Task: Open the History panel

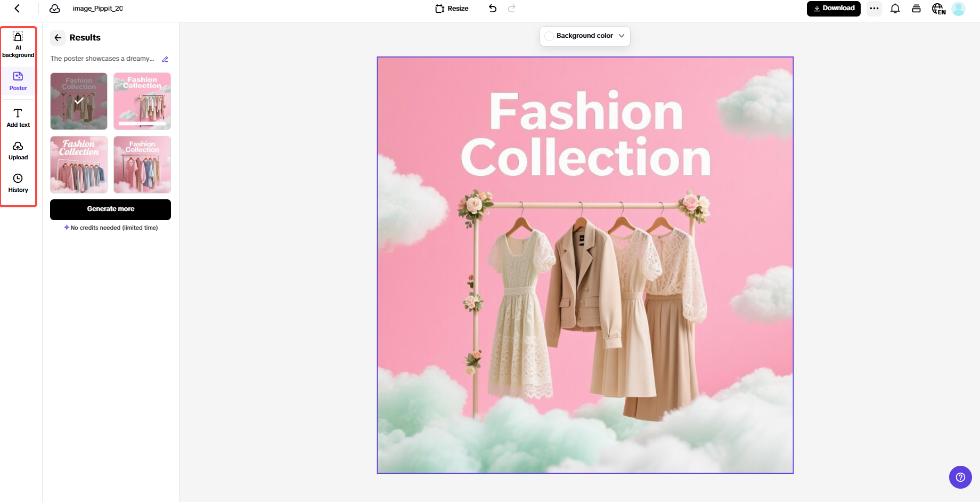Action: [x=18, y=183]
